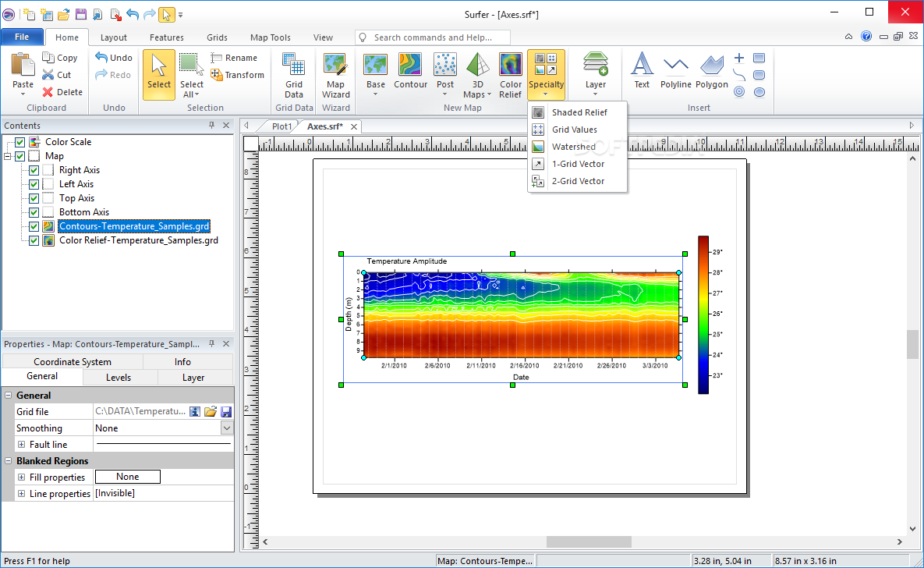The image size is (924, 568).
Task: Expand Fault line properties
Action: click(21, 445)
